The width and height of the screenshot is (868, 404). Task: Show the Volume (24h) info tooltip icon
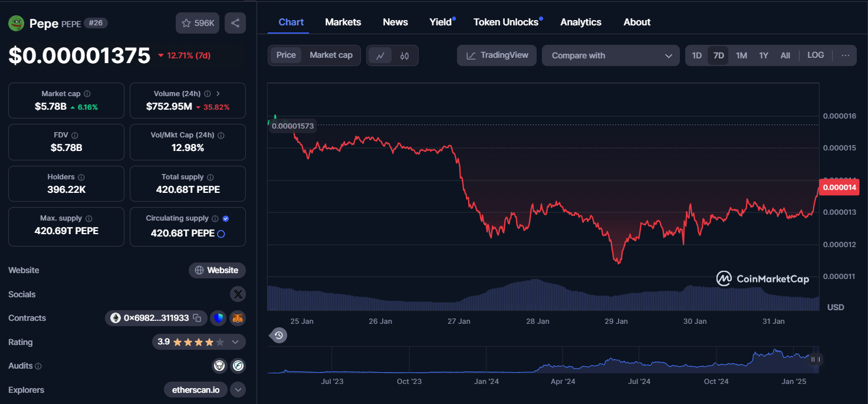coord(207,94)
